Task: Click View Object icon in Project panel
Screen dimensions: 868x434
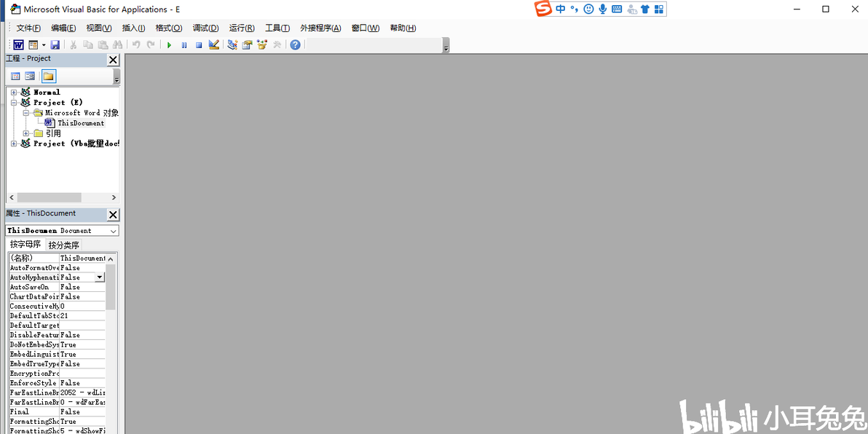Action: (30, 76)
